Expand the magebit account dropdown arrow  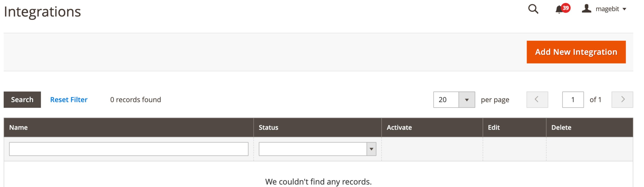tap(624, 9)
